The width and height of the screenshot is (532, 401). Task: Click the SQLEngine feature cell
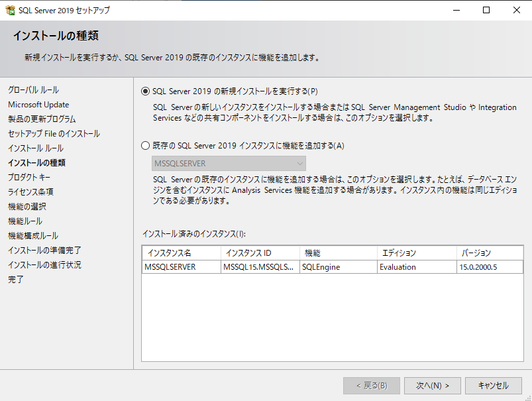[339, 267]
